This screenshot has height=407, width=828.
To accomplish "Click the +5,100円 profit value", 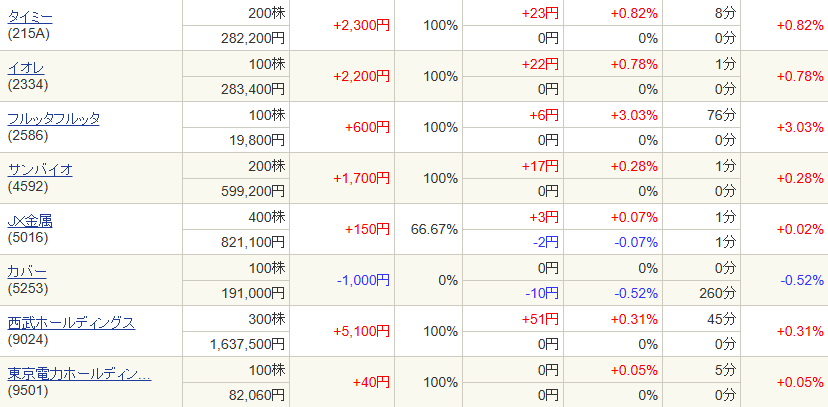I will click(361, 332).
